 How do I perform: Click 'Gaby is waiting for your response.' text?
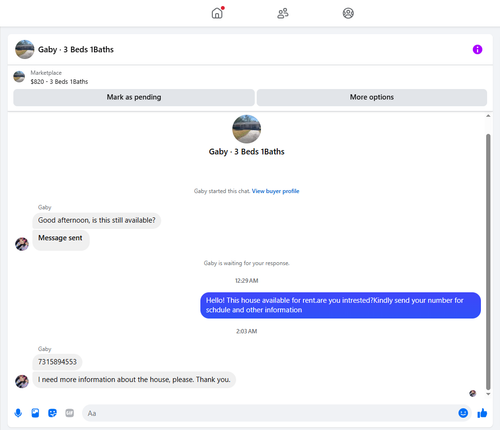[247, 263]
